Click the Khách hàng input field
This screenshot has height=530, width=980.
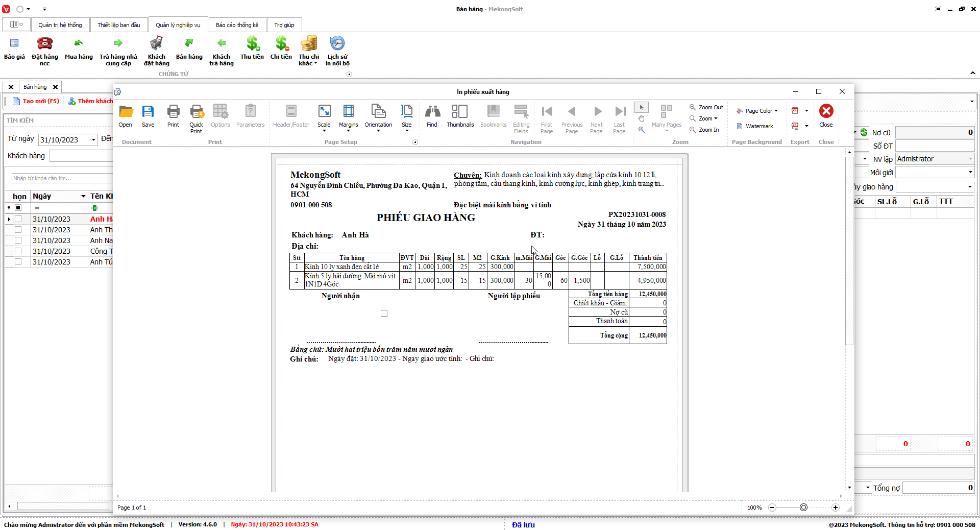(x=81, y=156)
